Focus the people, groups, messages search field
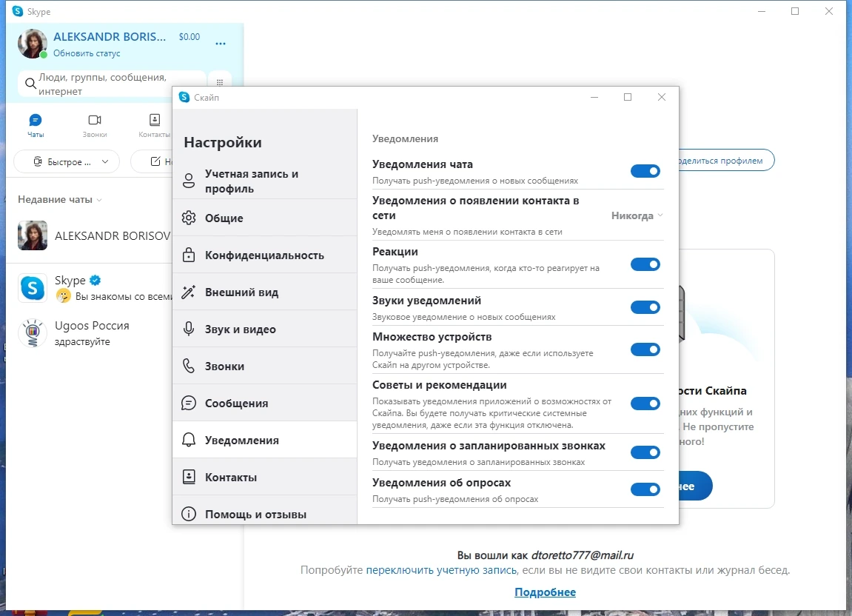 (x=112, y=84)
